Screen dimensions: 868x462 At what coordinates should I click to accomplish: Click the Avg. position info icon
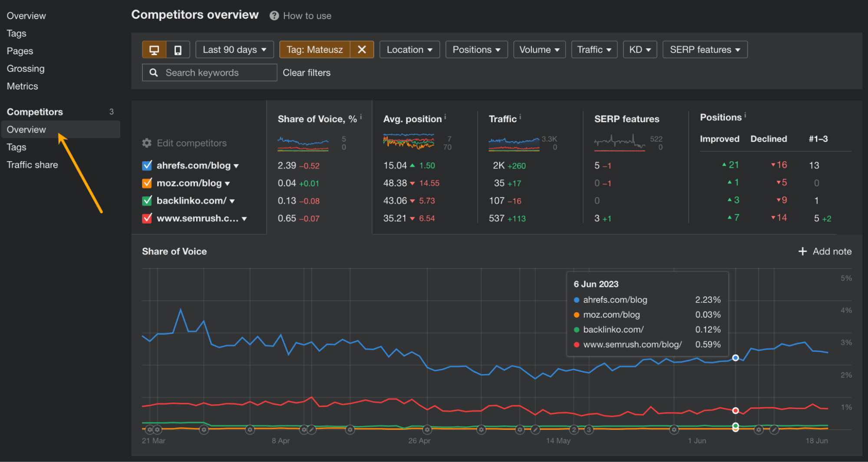[445, 116]
